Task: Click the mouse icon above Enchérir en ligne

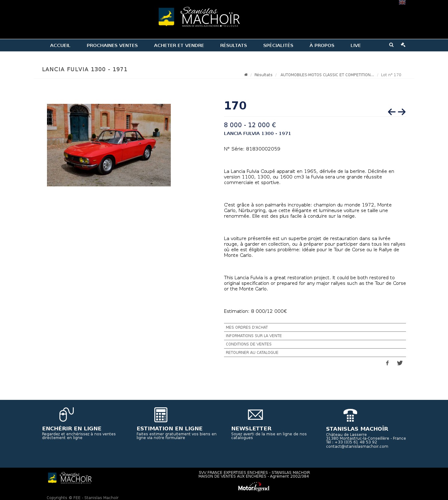Action: pos(67,414)
